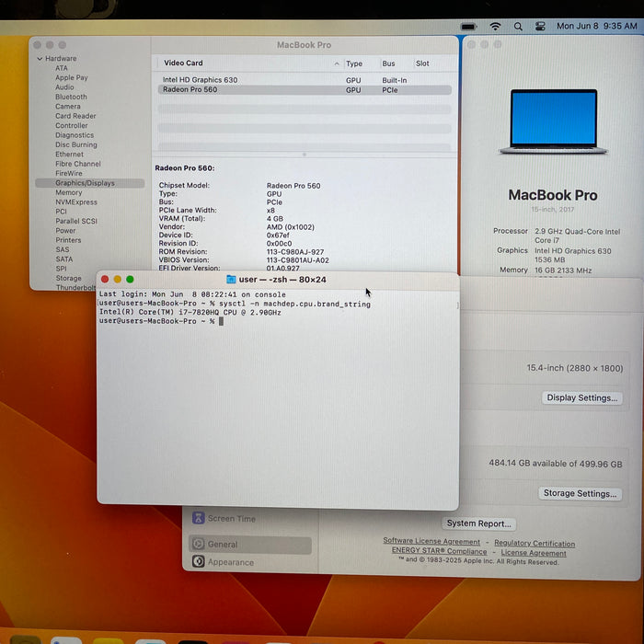Screen dimensions: 644x644
Task: Open ENERGY STAR Compliance link
Action: [439, 551]
